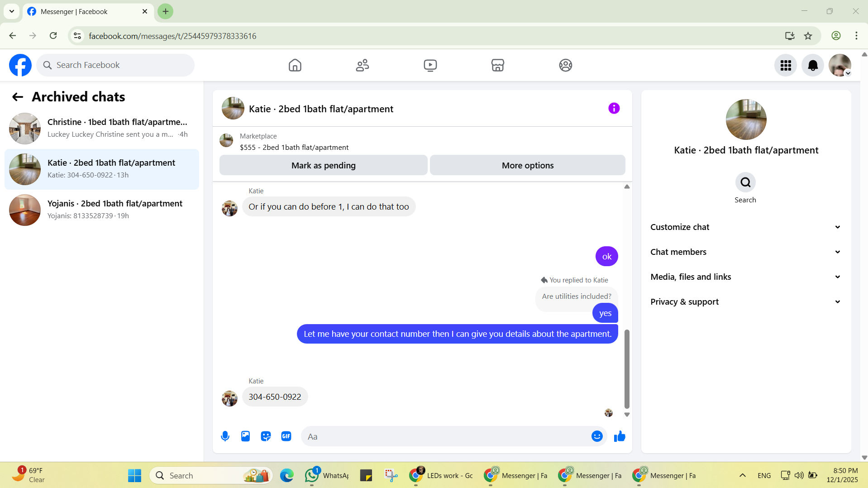Open Christine 1bed 1bath chat
The width and height of the screenshot is (868, 488).
click(102, 129)
